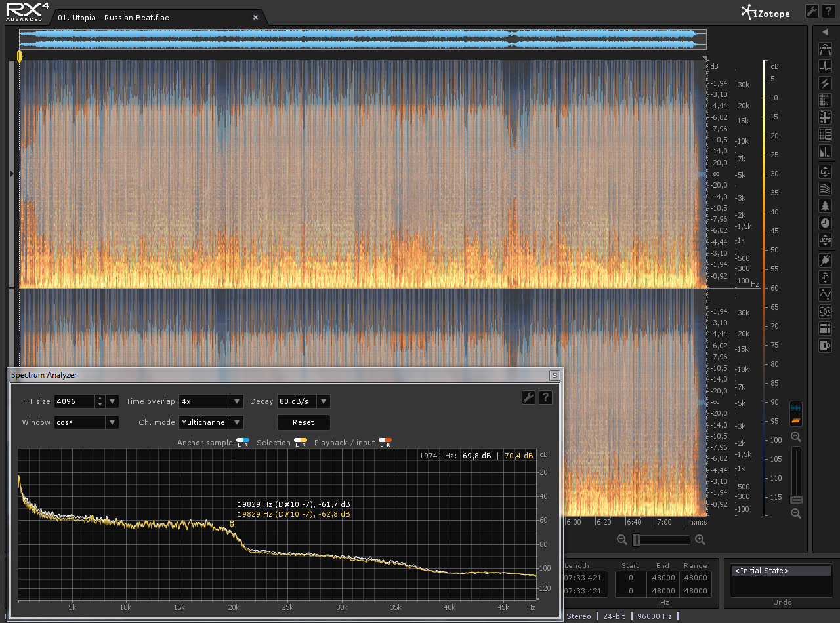Click the Reset button in Spectrum Analyzer

coord(303,422)
